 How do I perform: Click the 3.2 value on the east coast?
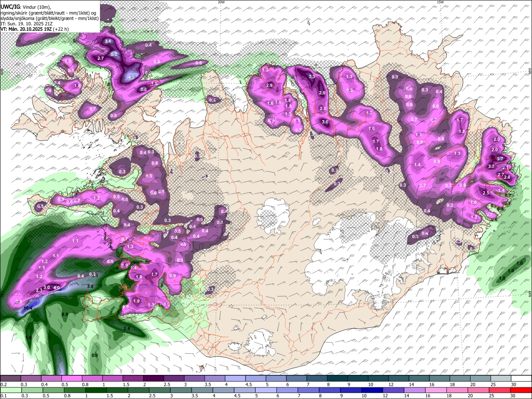pos(491,166)
